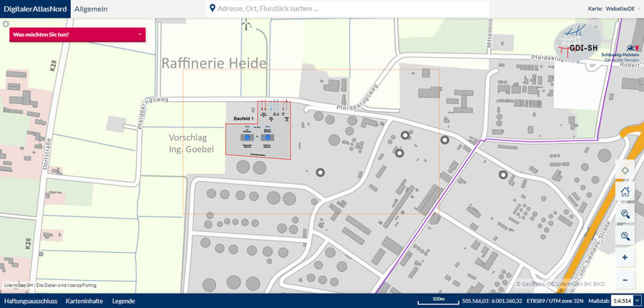The height and width of the screenshot is (308, 644).
Task: Expand the 'Was möchten Sie tun?' dropdown
Action: coord(77,34)
